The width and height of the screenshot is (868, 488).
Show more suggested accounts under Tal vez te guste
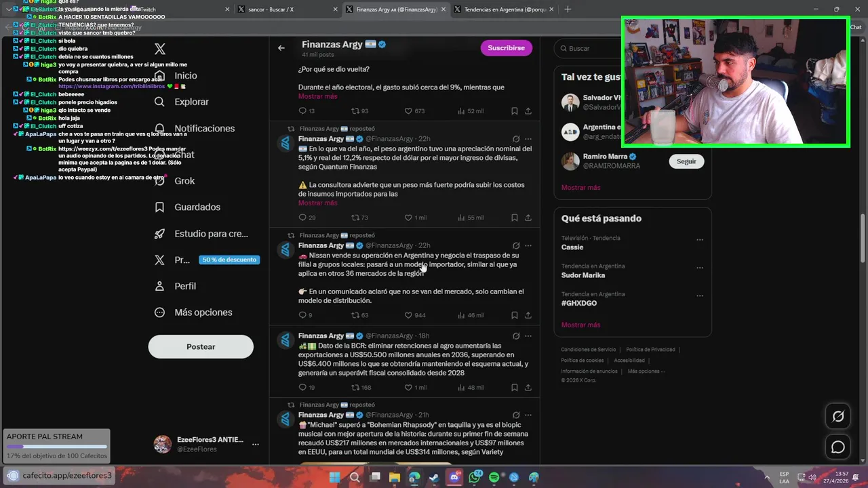(x=580, y=188)
